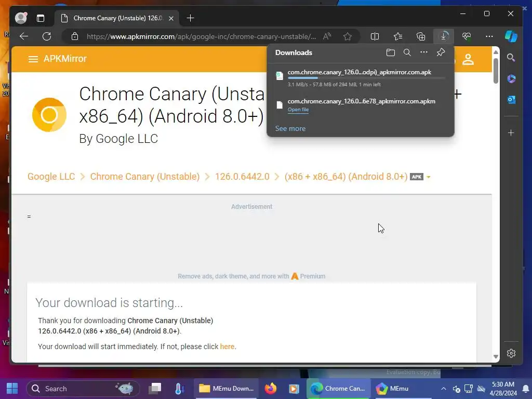Open the Favorites list
Screen dimensions: 532x399
tap(398, 36)
